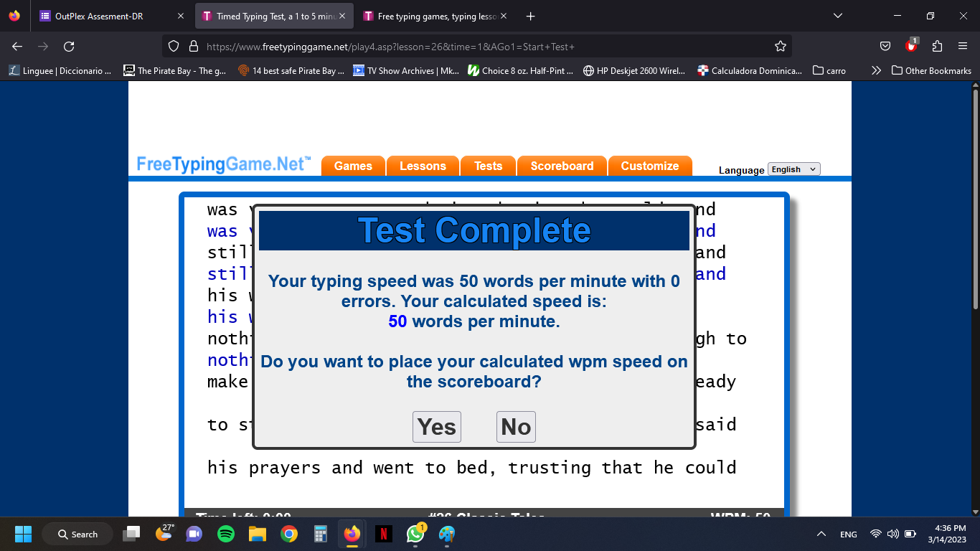This screenshot has width=980, height=551.
Task: Click the Wi-Fi network tray icon
Action: pos(875,534)
